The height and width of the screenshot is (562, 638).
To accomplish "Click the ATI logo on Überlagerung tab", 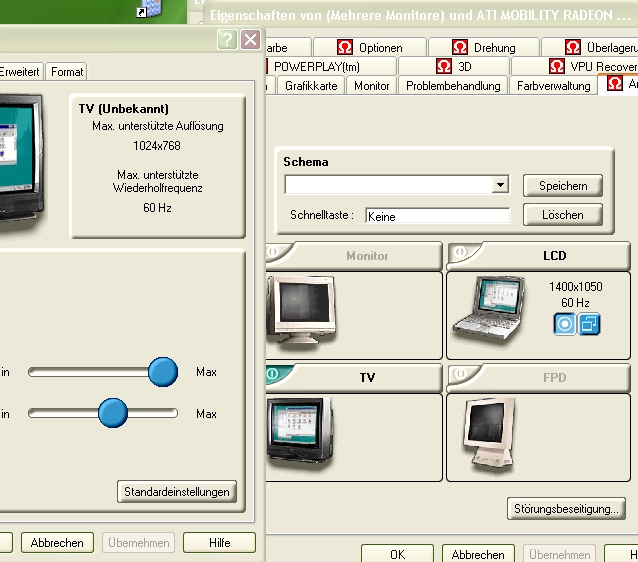I will click(573, 47).
